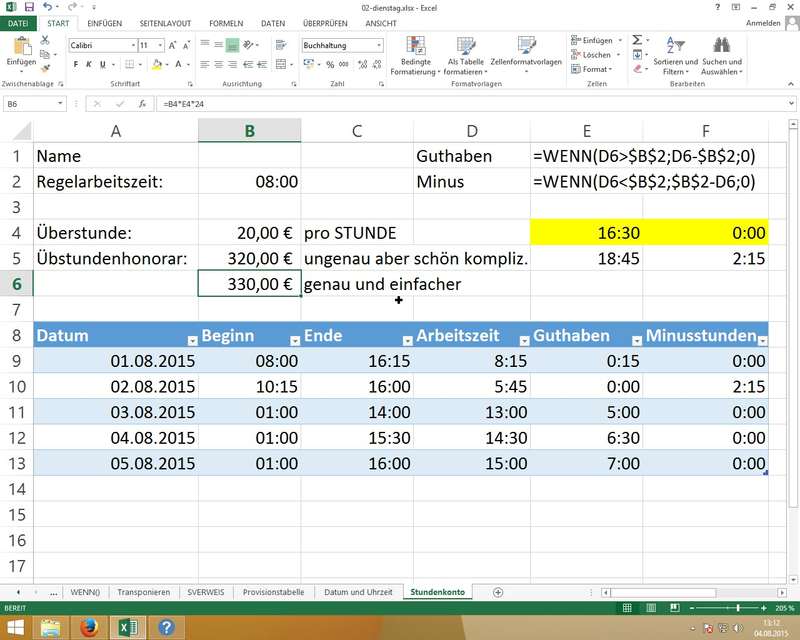The image size is (800, 640).
Task: Select the format painter brush icon
Action: [45, 68]
